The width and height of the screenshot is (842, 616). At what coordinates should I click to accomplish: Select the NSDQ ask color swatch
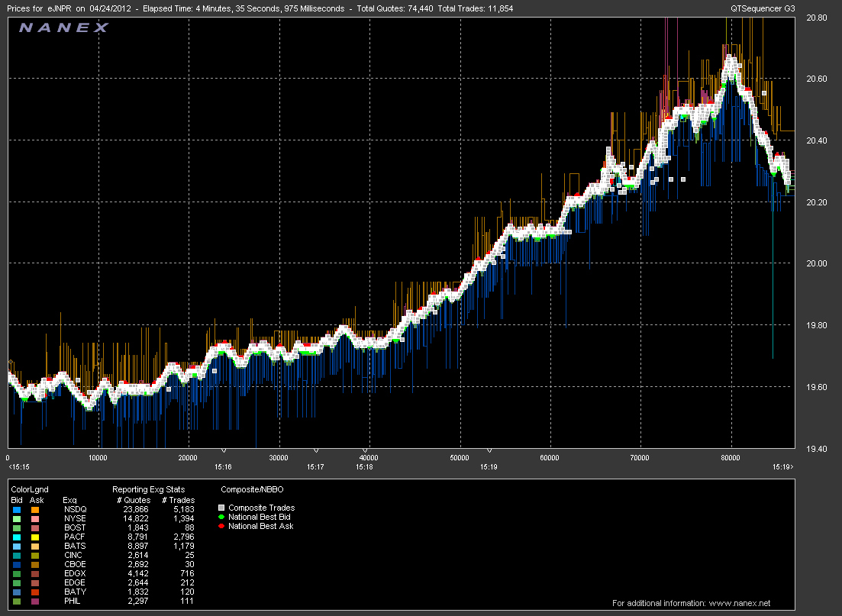coord(35,509)
